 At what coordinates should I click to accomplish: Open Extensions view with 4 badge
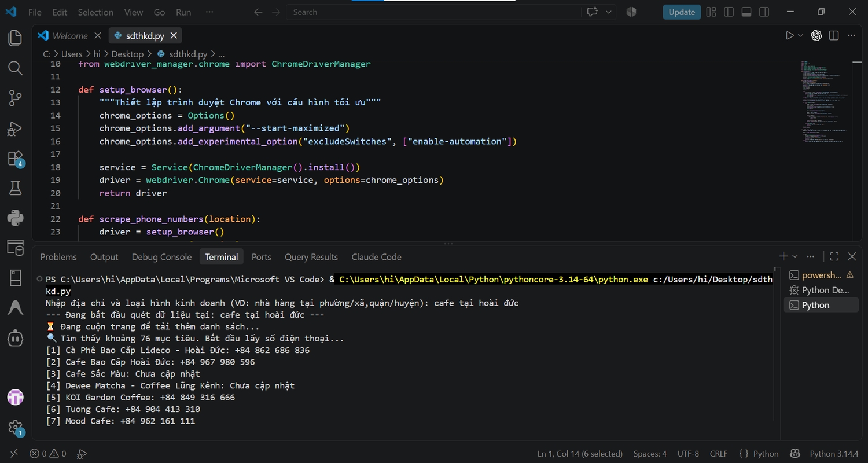15,159
